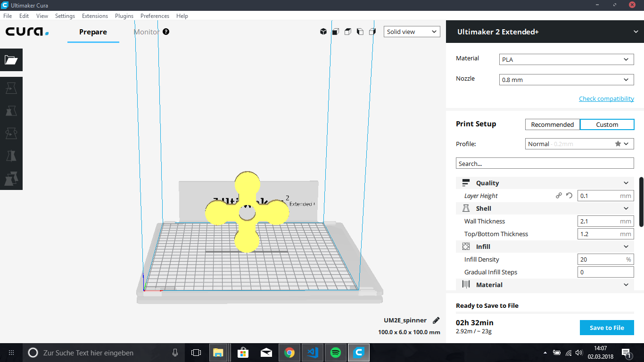Image resolution: width=644 pixels, height=362 pixels.
Task: Click the Save to File button
Action: [607, 328]
